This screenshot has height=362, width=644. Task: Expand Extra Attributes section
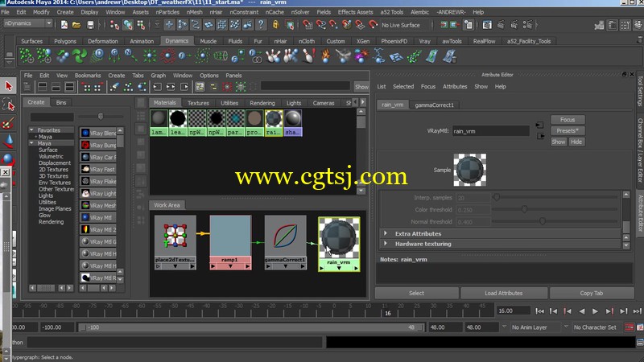(386, 233)
